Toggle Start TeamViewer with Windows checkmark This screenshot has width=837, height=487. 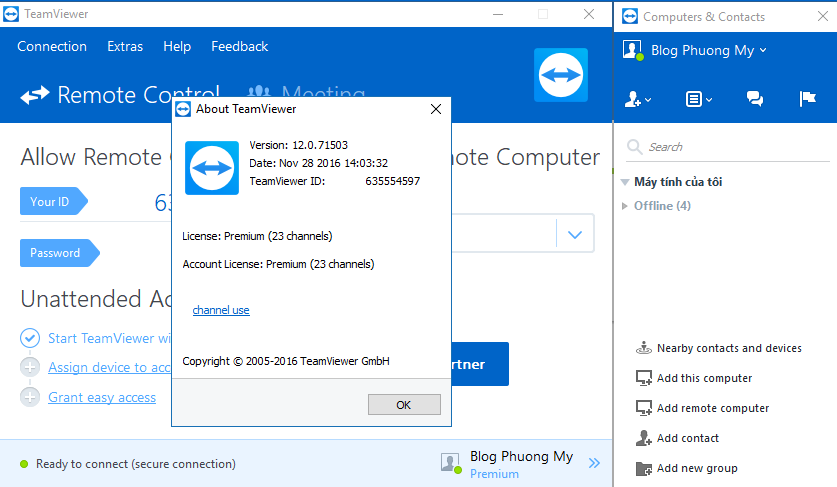point(30,337)
